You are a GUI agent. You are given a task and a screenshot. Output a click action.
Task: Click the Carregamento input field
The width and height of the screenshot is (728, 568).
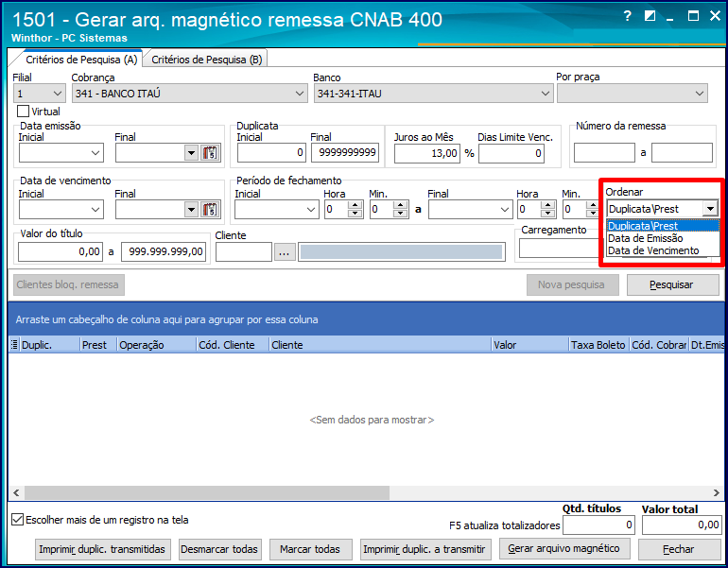560,249
